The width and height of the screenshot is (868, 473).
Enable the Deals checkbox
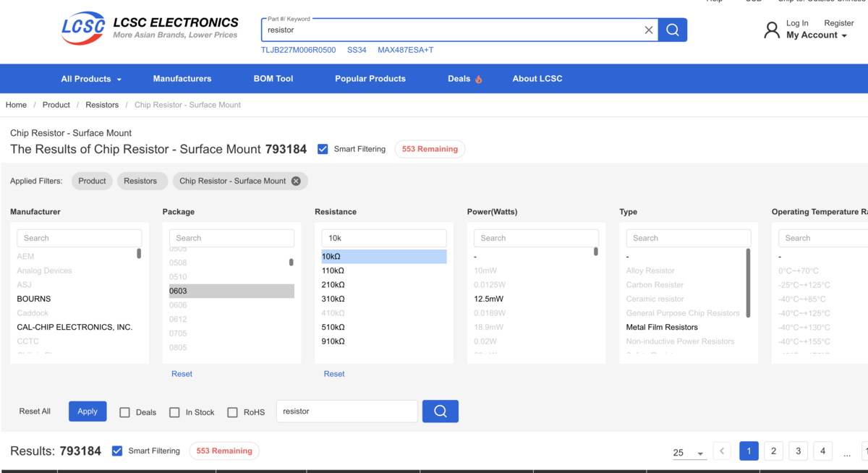click(124, 412)
